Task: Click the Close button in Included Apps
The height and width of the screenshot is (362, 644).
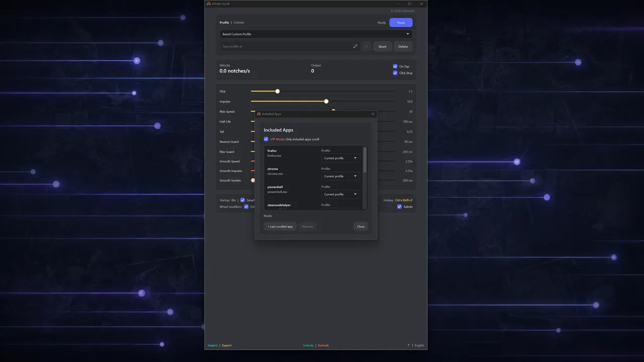Action: pyautogui.click(x=361, y=227)
